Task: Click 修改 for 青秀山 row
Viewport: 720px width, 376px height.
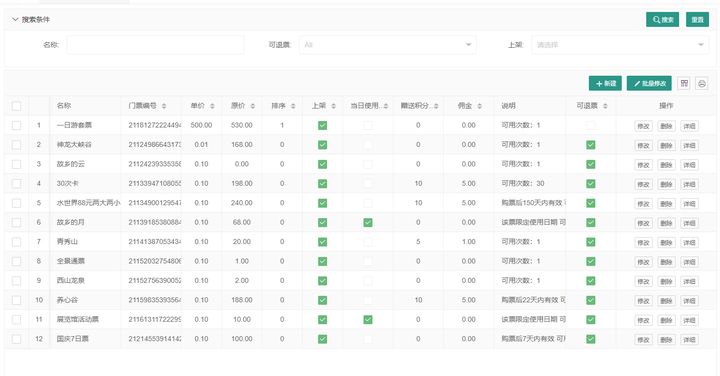Action: 643,242
